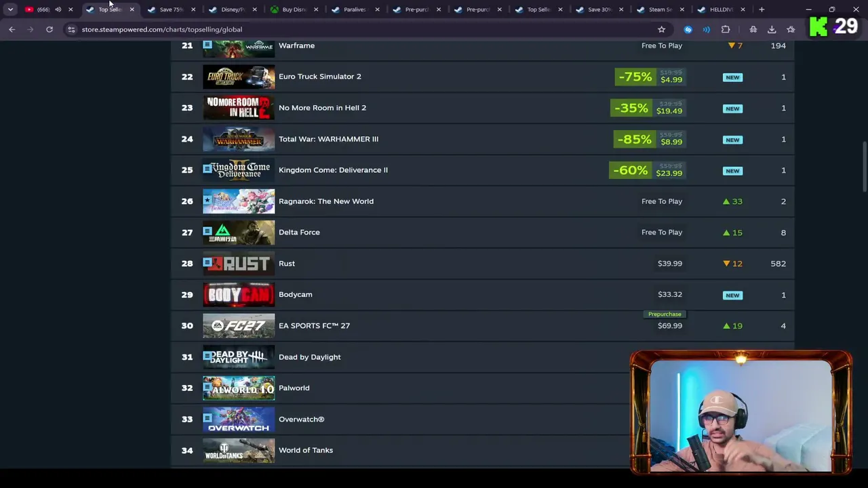868x488 pixels.
Task: View site information for store.steampowered.com
Action: click(x=71, y=29)
